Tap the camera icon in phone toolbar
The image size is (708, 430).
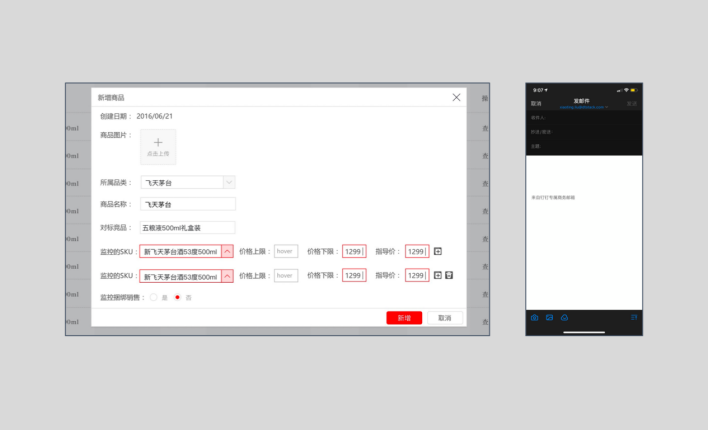click(535, 318)
